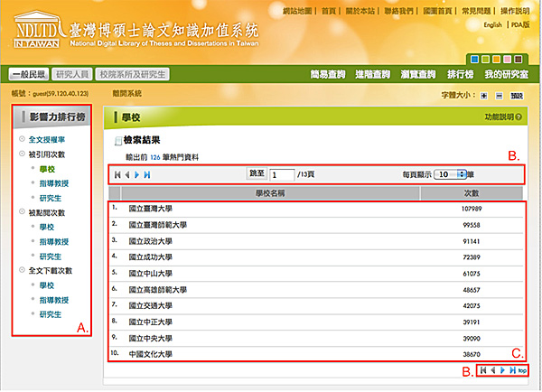Open 我的研究室 in the navigation bar
The image size is (542, 392).
(x=505, y=74)
